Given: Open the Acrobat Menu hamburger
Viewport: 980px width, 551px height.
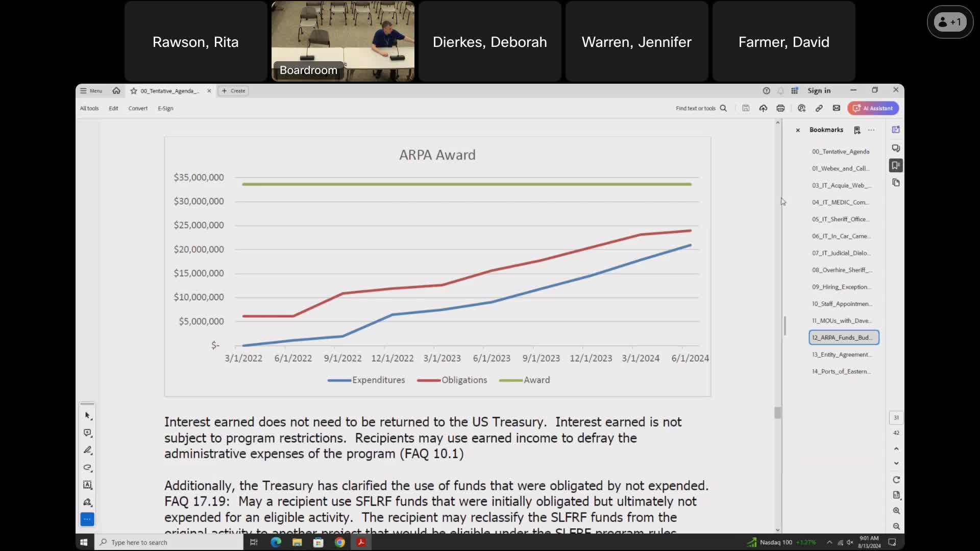Looking at the screenshot, I should (x=91, y=91).
